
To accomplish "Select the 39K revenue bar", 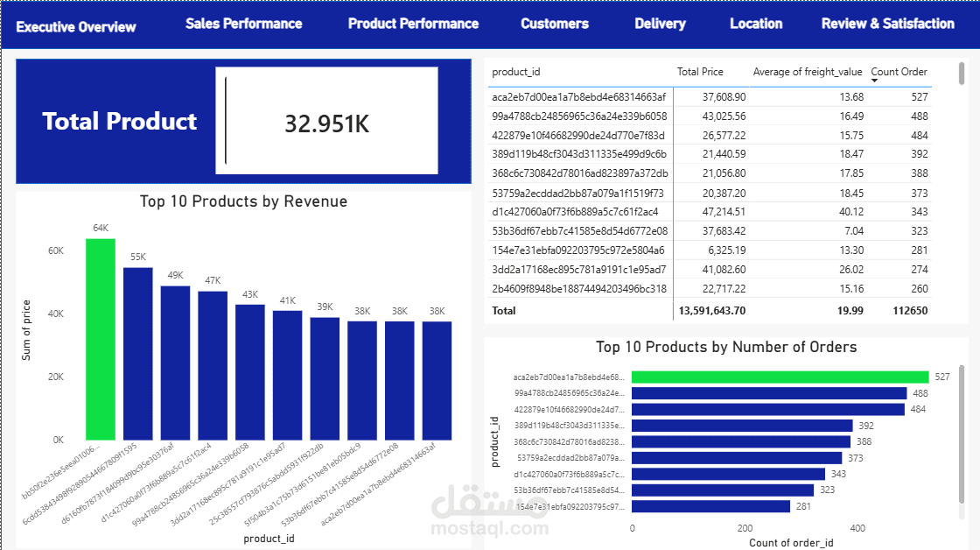I will point(325,378).
